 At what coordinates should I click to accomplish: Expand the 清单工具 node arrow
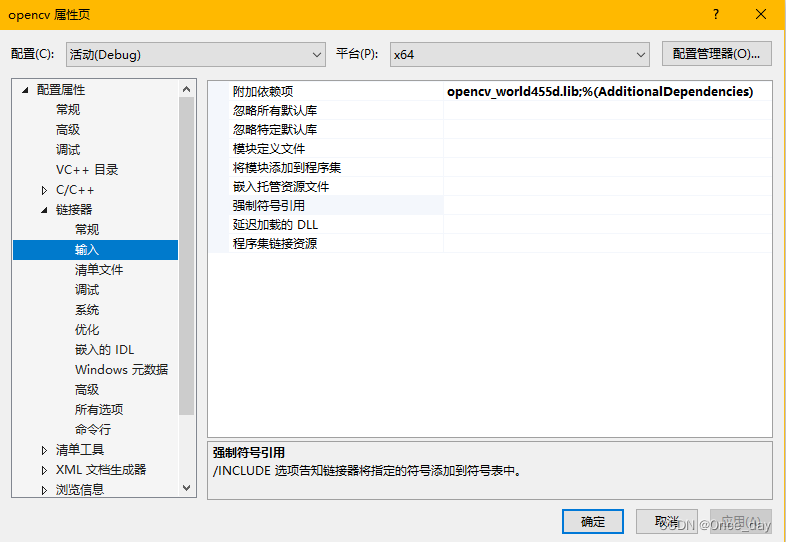click(x=44, y=450)
